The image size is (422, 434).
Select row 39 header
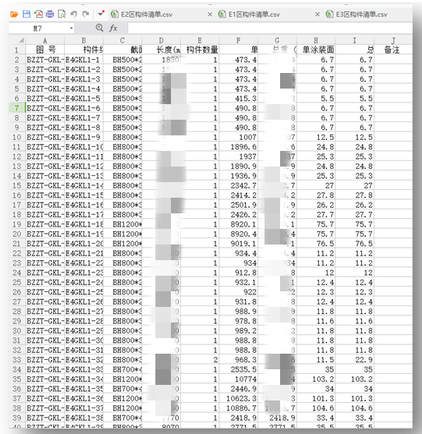click(x=17, y=418)
